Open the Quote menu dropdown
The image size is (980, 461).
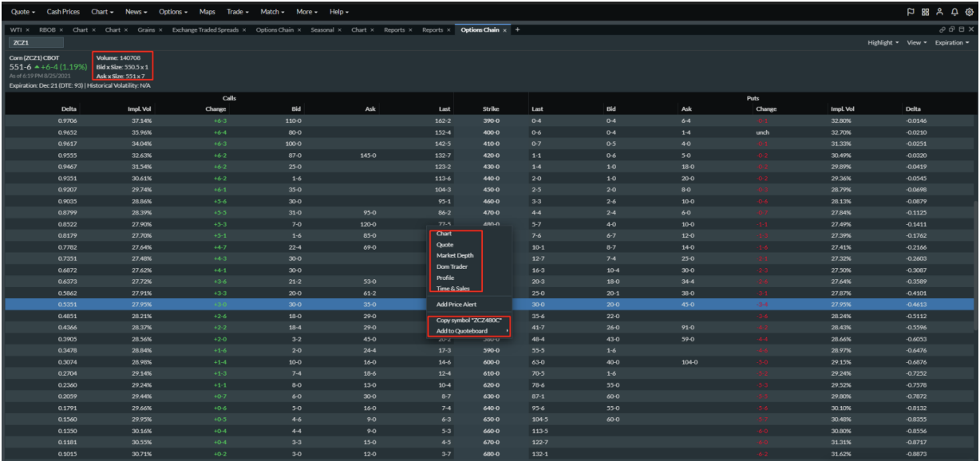(22, 13)
